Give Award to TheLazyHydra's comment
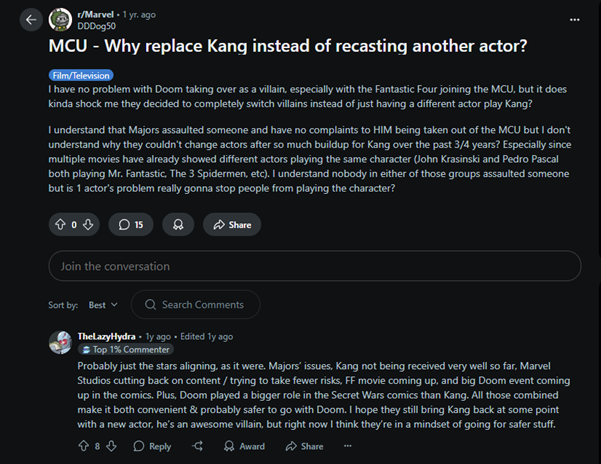The height and width of the screenshot is (464, 601). click(x=243, y=446)
